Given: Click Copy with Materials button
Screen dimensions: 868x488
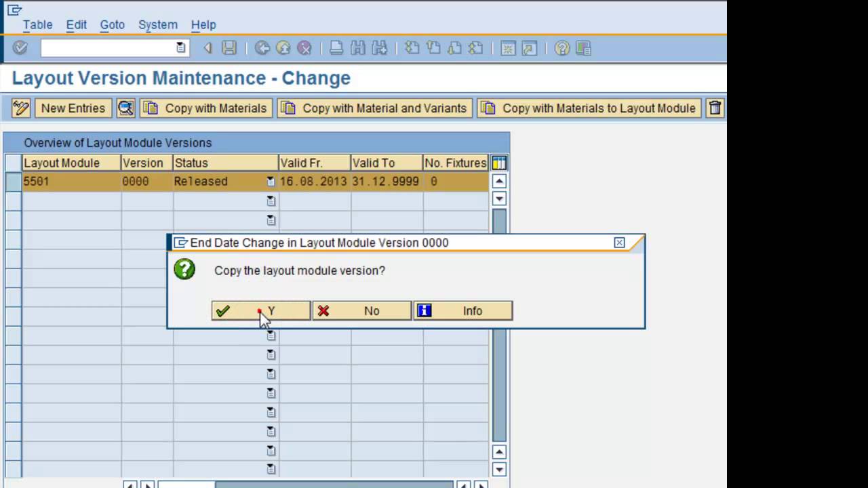Looking at the screenshot, I should click(x=206, y=108).
